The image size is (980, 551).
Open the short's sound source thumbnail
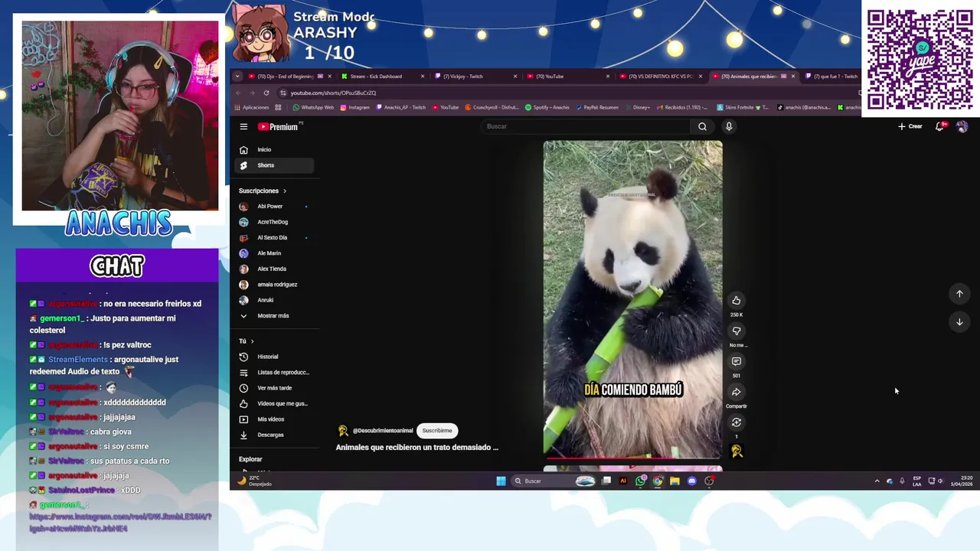737,452
